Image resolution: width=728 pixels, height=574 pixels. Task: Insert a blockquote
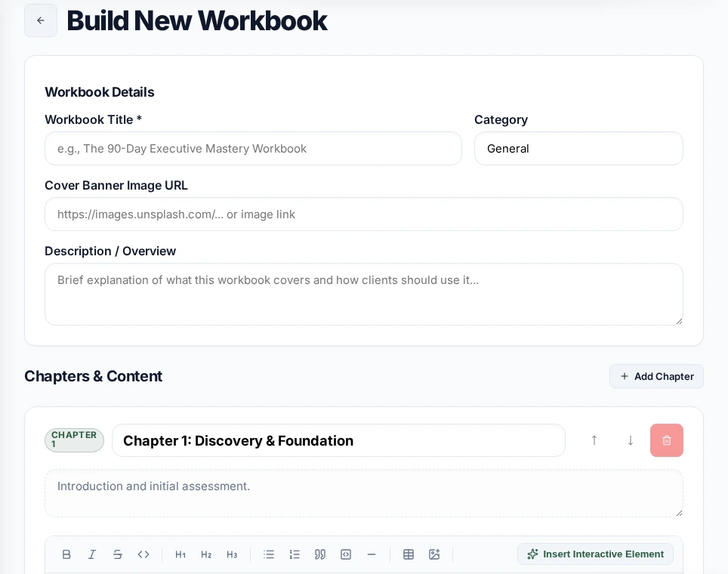[x=320, y=554]
